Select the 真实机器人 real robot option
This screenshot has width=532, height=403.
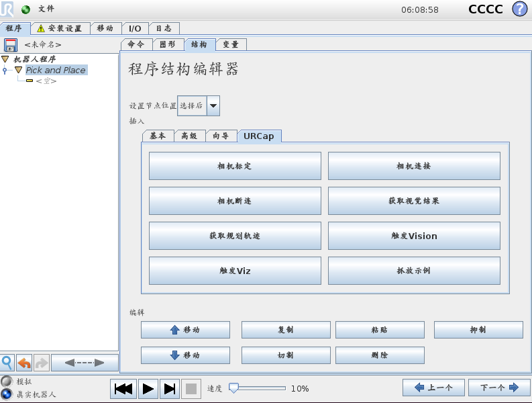(7, 394)
